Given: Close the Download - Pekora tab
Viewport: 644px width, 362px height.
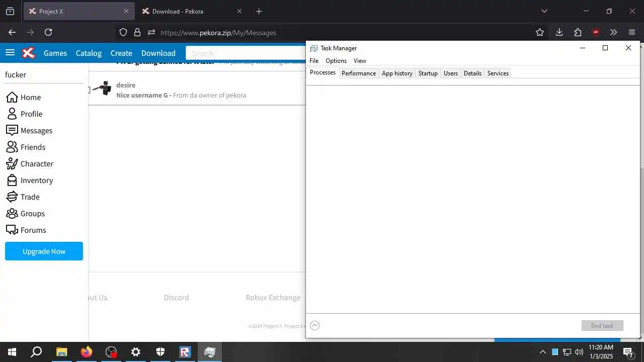Looking at the screenshot, I should 239,11.
